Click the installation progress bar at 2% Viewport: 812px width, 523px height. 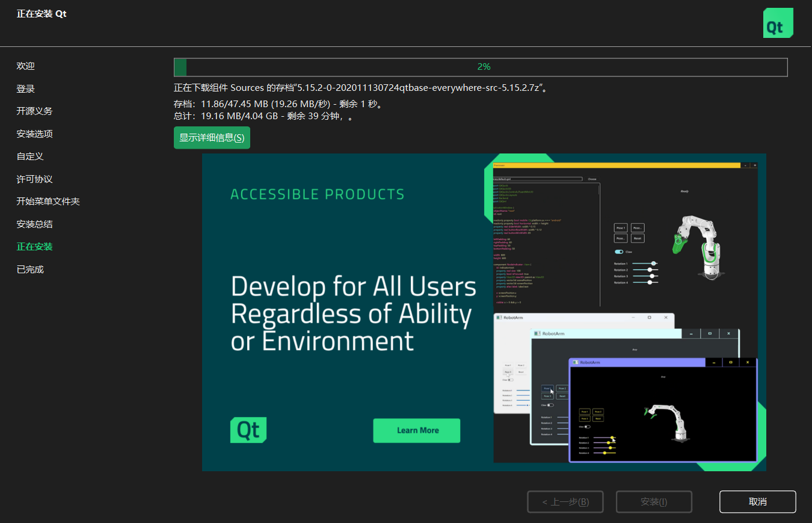481,67
